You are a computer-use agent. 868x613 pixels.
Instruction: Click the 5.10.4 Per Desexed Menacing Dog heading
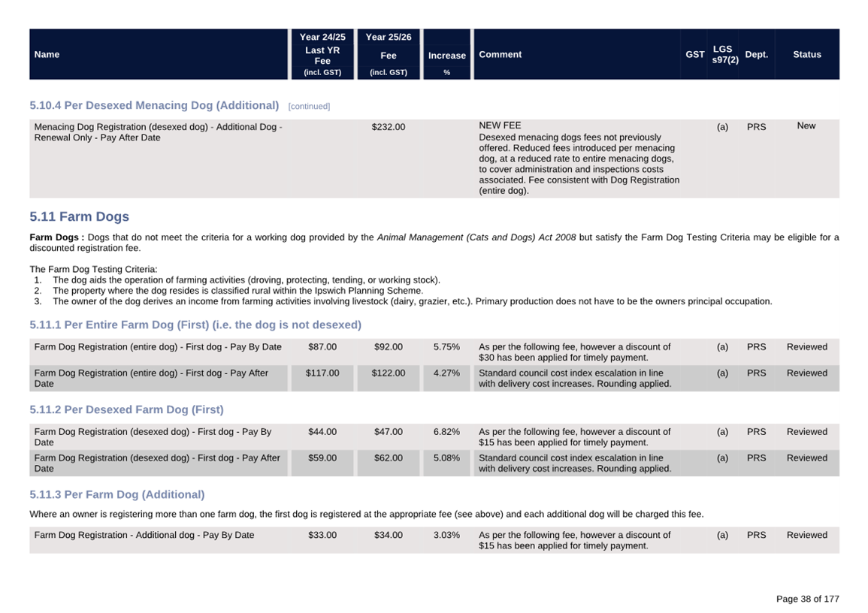[x=154, y=105]
